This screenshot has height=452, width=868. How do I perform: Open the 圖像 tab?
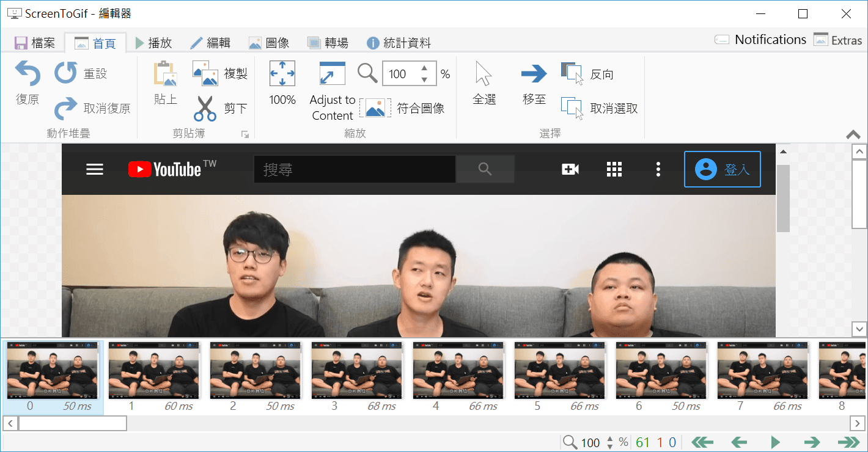tap(269, 43)
